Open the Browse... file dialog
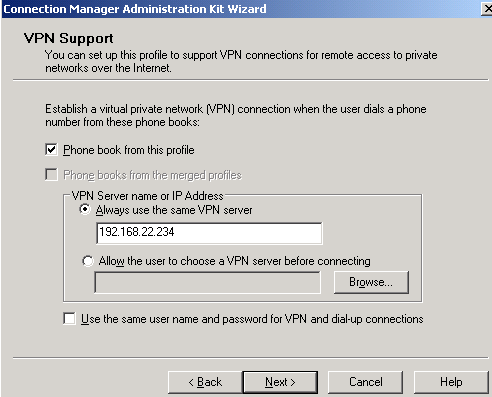This screenshot has height=397, width=492. click(371, 282)
